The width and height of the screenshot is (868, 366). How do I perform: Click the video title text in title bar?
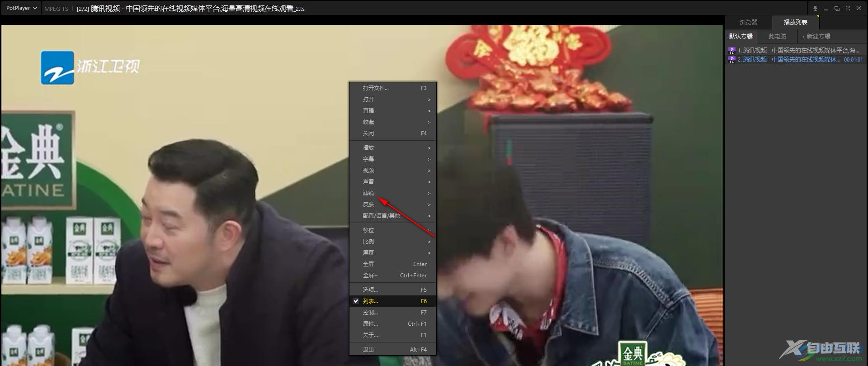click(191, 9)
